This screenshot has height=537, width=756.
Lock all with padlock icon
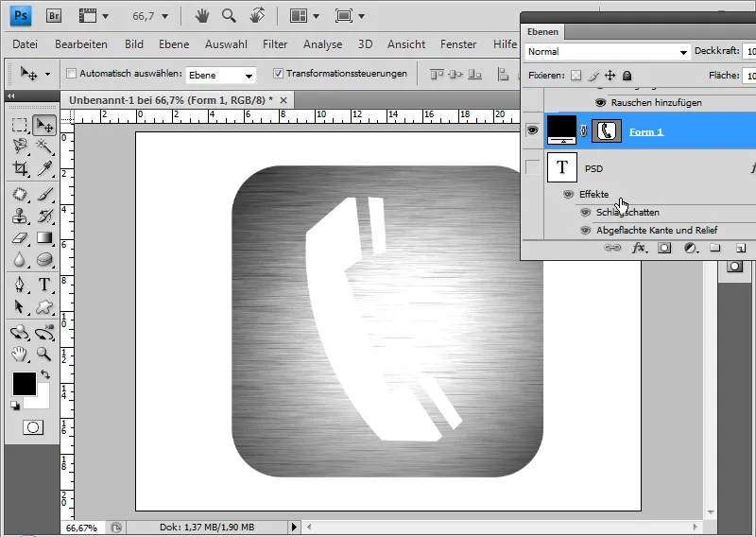pyautogui.click(x=627, y=76)
